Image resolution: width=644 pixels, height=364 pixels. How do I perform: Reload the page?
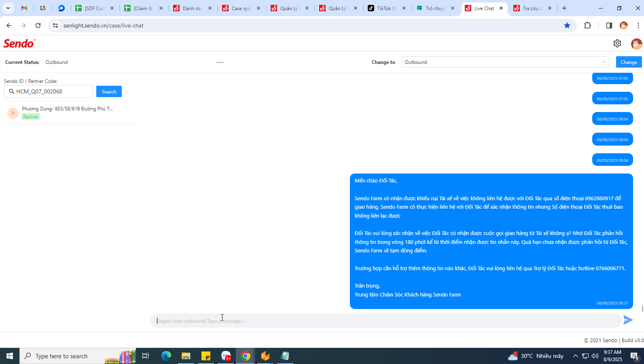click(x=38, y=25)
